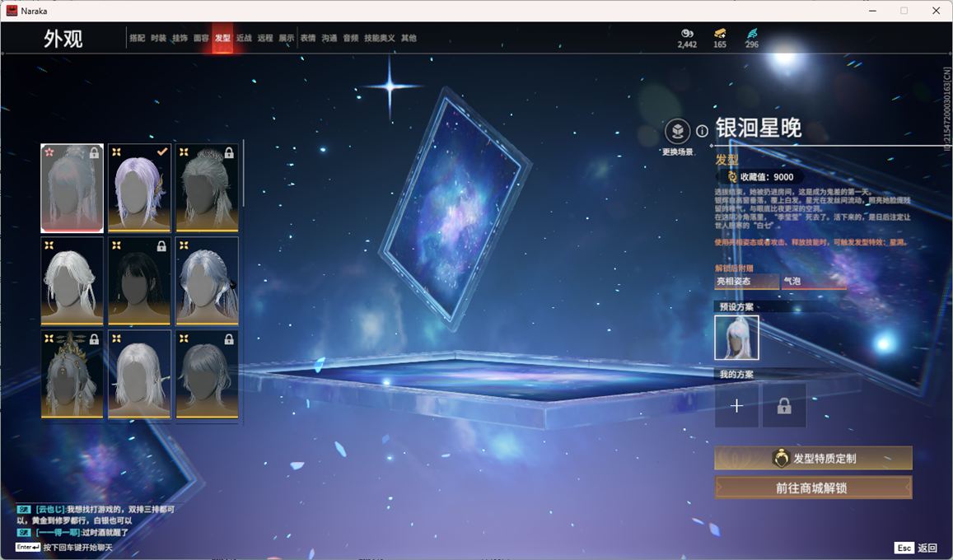Viewport: 953px width, 560px height.
Task: Close the Naraka window
Action: pos(936,11)
